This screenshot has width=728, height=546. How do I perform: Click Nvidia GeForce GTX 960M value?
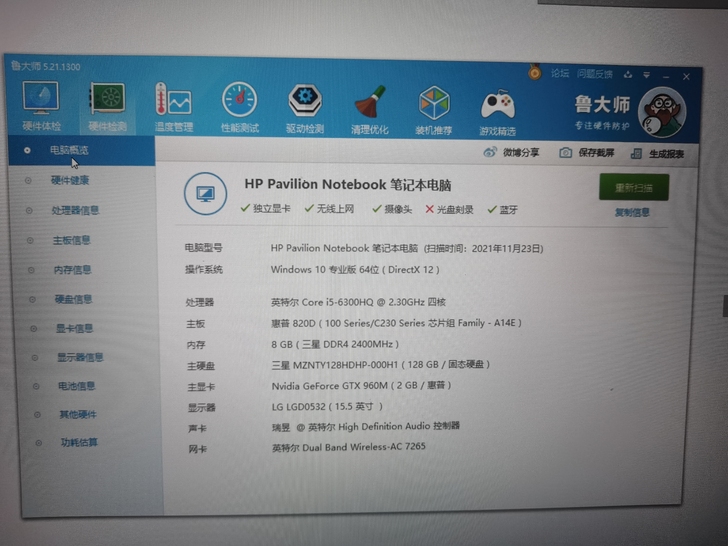coord(361,386)
